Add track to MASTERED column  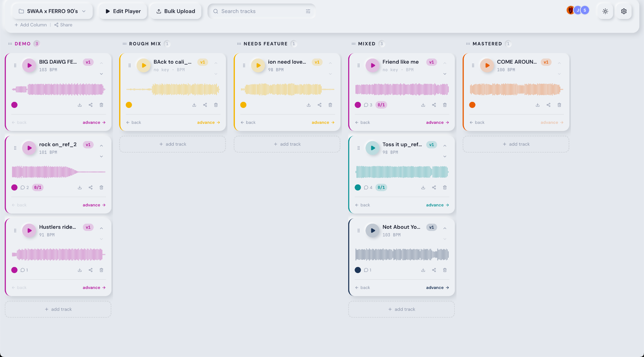point(516,144)
